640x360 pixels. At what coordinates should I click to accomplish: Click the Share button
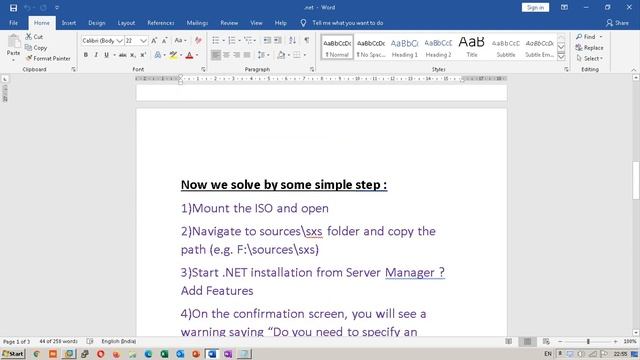tap(618, 23)
